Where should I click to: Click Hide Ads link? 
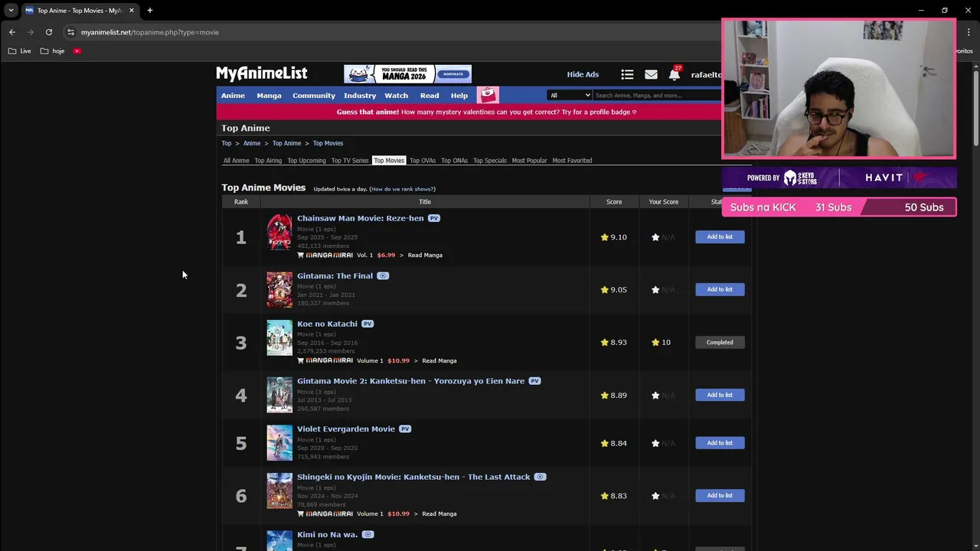(583, 74)
